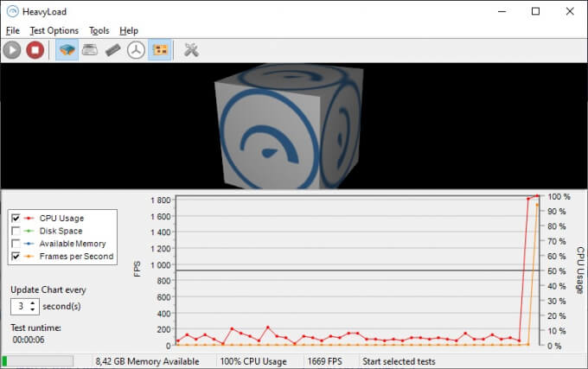
Task: Click the update interval seconds field
Action: pyautogui.click(x=20, y=307)
